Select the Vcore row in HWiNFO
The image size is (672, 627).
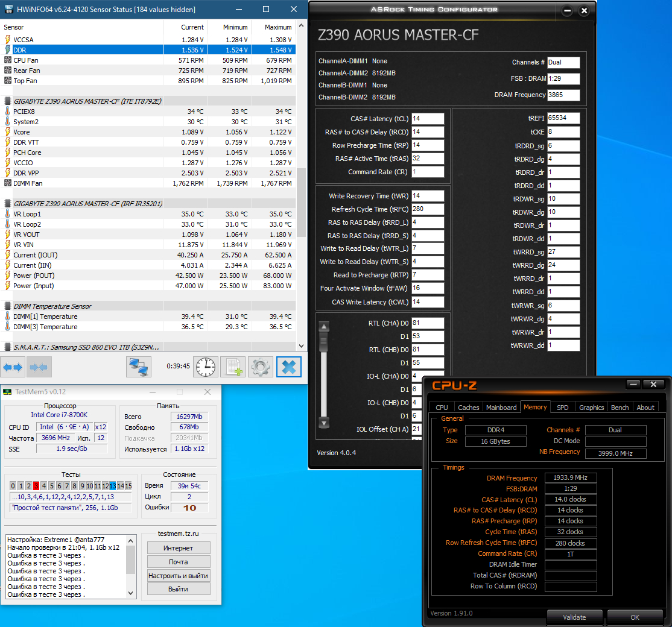pyautogui.click(x=148, y=132)
